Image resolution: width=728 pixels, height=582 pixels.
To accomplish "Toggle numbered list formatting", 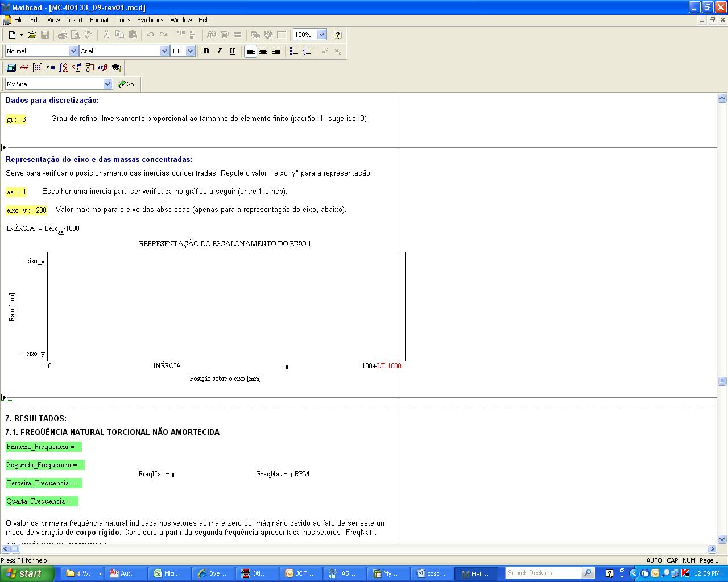I will (x=307, y=51).
